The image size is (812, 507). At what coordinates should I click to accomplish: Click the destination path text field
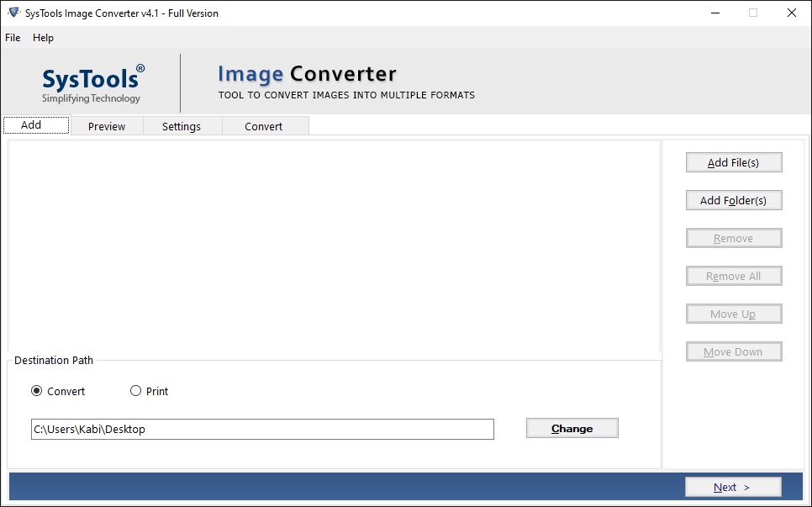[262, 430]
